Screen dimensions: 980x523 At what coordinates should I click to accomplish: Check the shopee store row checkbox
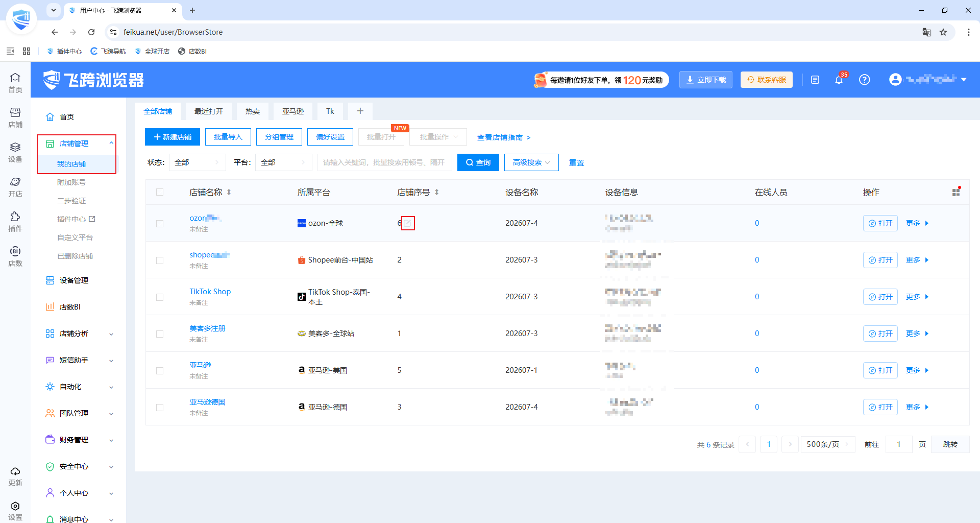160,260
